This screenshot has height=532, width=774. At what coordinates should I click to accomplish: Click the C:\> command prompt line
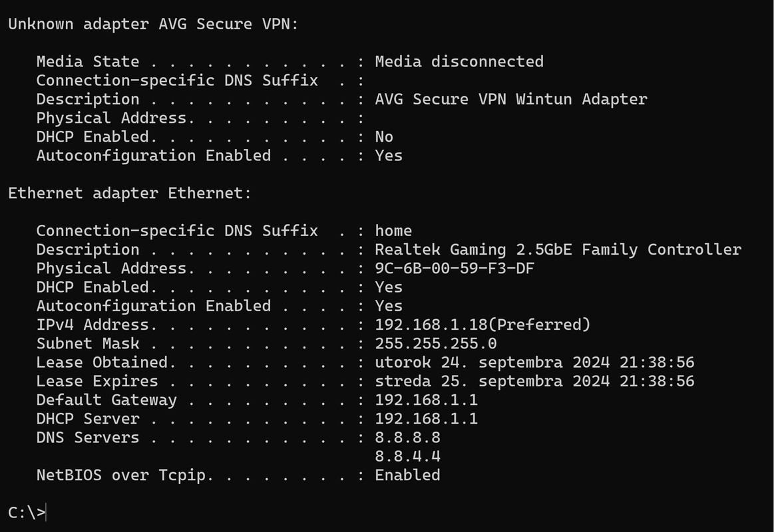tap(27, 512)
